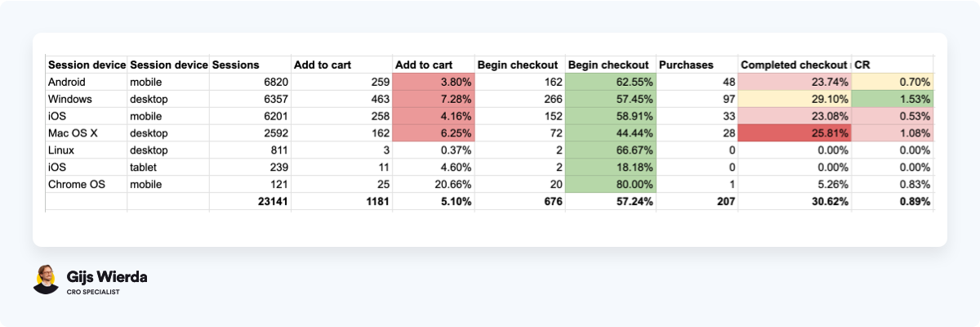Select the green 58.91% cell
980x327 pixels.
(610, 116)
